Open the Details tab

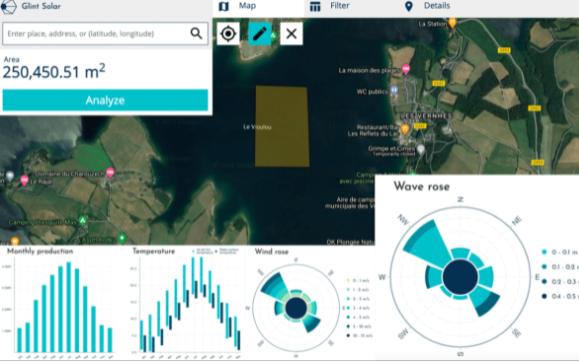coord(427,6)
